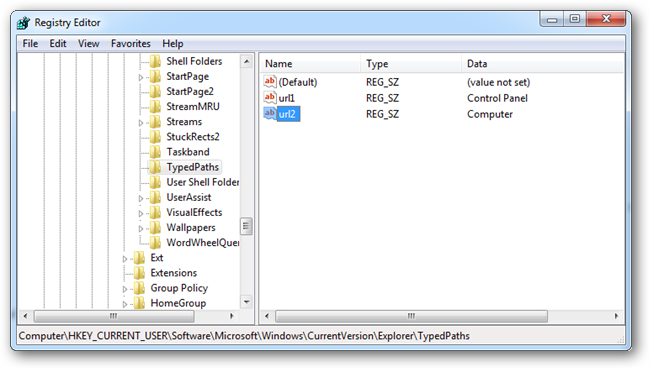The width and height of the screenshot is (650, 369).
Task: Click the tree pane vertical scrollbar thumb
Action: (246, 226)
